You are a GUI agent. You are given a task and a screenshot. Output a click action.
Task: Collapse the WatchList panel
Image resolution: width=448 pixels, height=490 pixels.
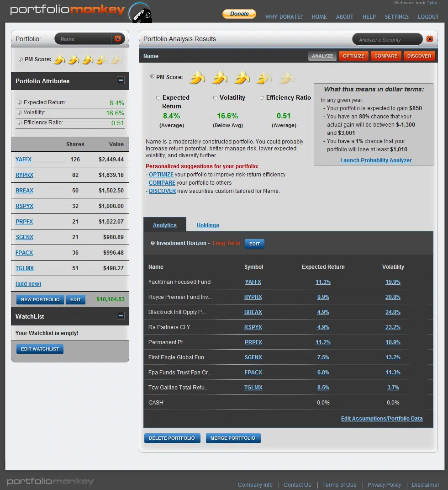[x=121, y=316]
